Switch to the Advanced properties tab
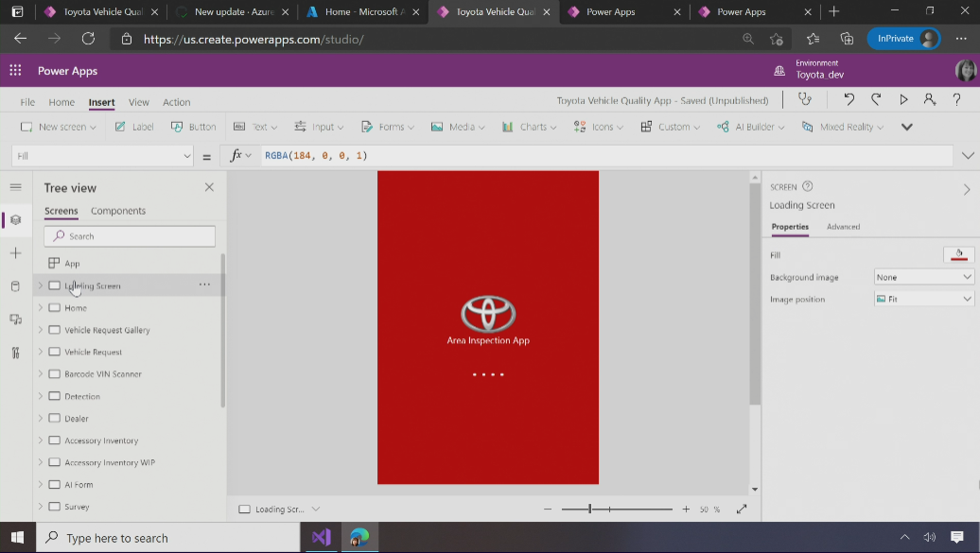Screen dimensions: 980x553 pyautogui.click(x=843, y=227)
